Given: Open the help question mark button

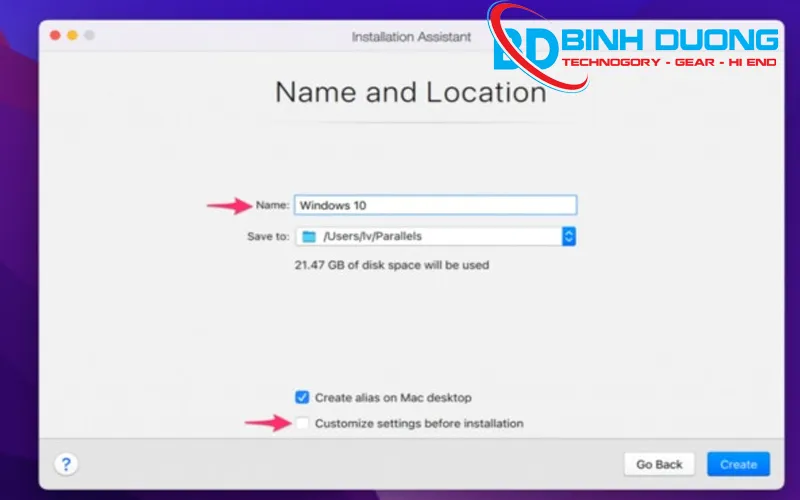Looking at the screenshot, I should [x=66, y=464].
